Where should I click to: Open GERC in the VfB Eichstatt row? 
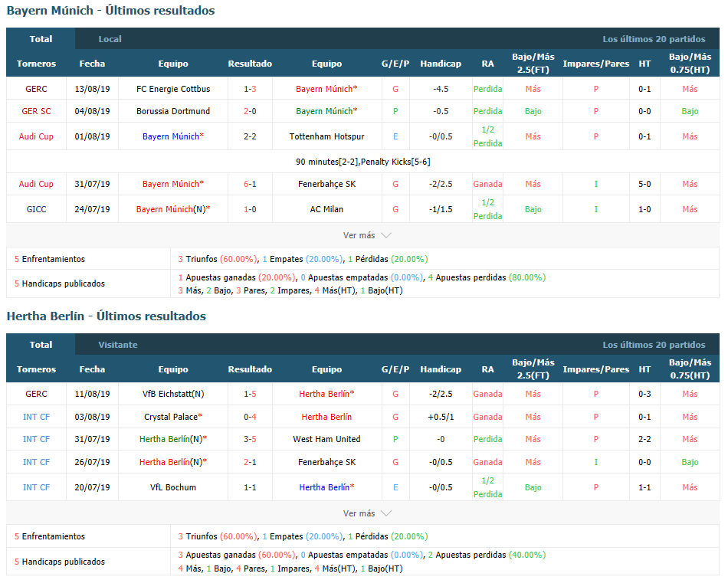[36, 394]
